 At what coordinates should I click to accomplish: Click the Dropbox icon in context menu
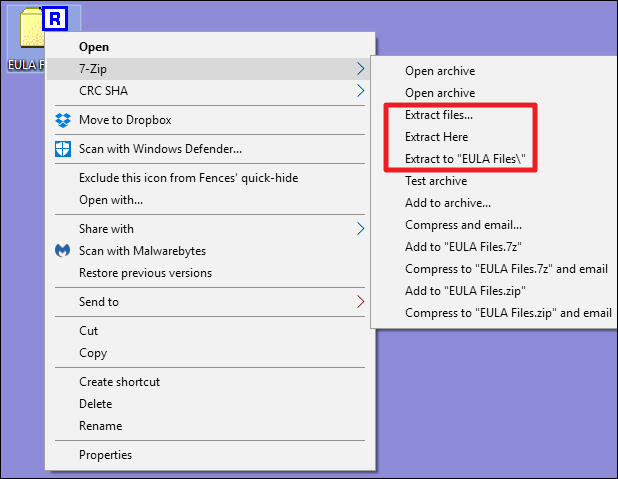pos(63,120)
